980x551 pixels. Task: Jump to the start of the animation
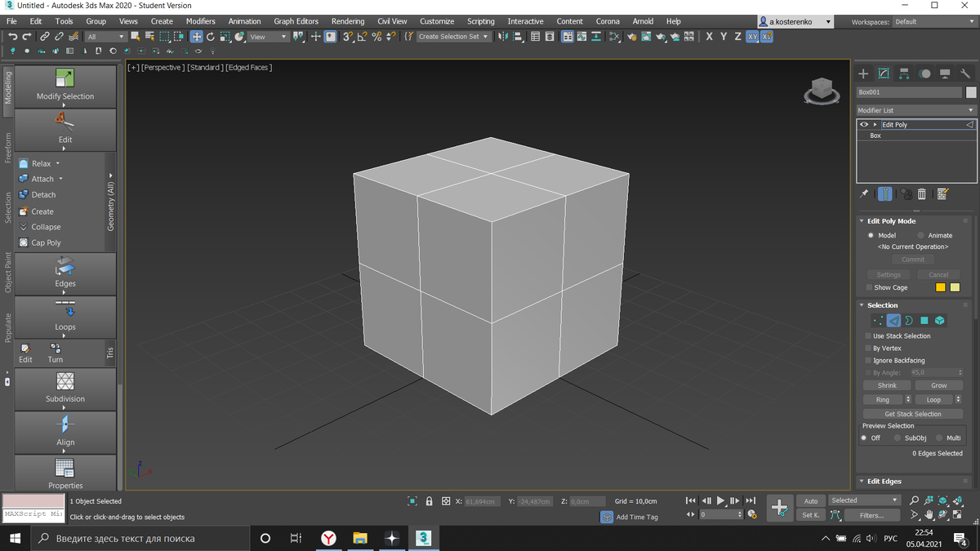691,501
